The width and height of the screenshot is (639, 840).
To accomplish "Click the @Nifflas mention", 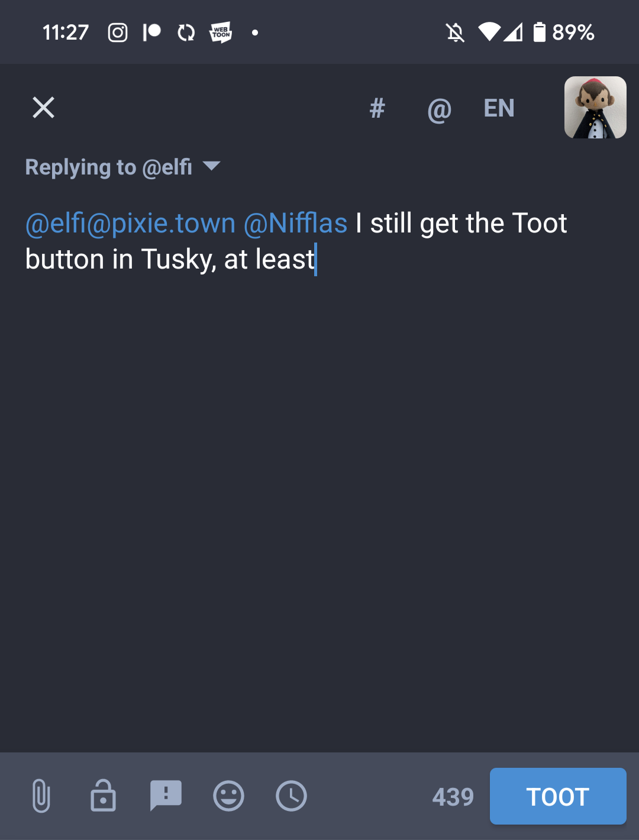I will point(295,224).
